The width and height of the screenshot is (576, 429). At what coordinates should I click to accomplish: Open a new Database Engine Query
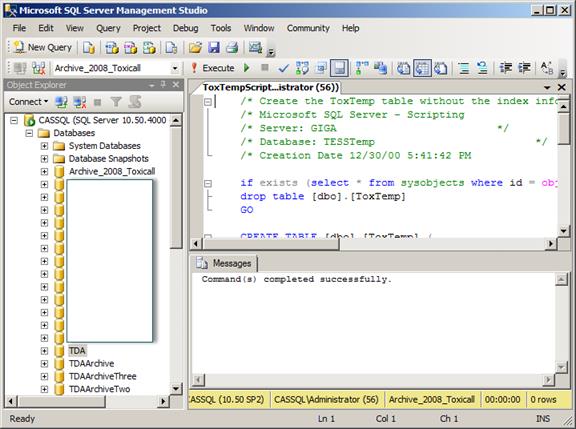click(x=89, y=48)
